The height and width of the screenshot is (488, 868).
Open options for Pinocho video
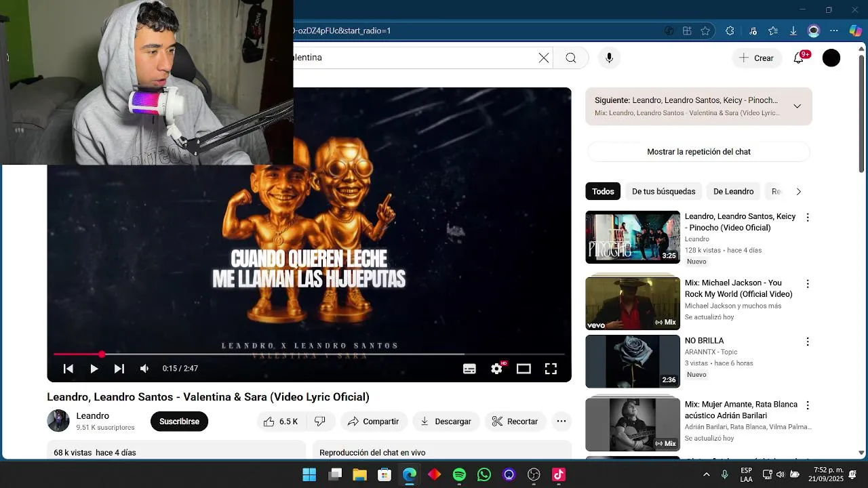click(x=807, y=218)
